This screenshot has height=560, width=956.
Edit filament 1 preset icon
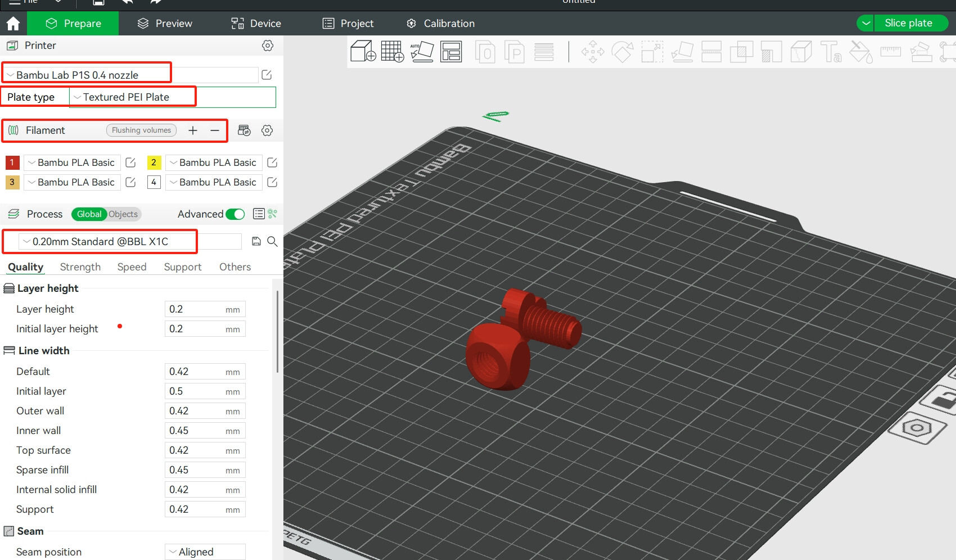point(130,162)
